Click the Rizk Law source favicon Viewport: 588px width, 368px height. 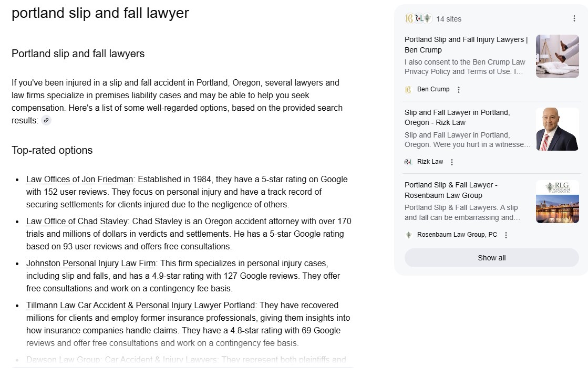[x=408, y=162]
